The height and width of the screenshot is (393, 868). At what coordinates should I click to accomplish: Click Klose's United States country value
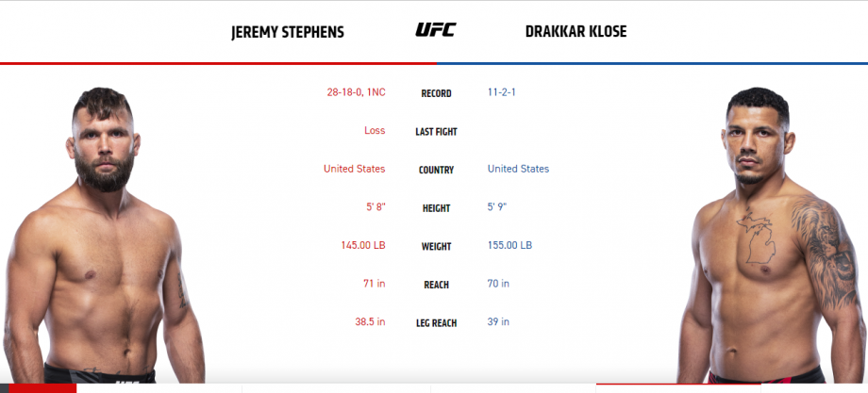(x=518, y=169)
